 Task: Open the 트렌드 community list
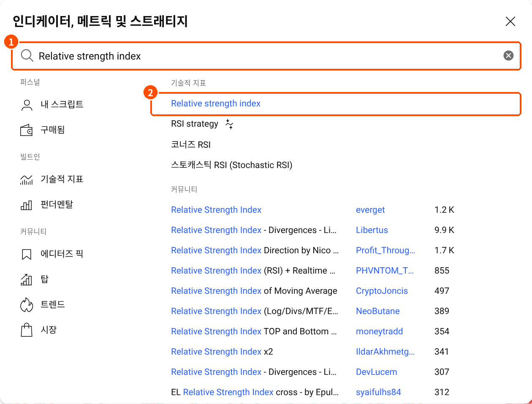pos(53,304)
